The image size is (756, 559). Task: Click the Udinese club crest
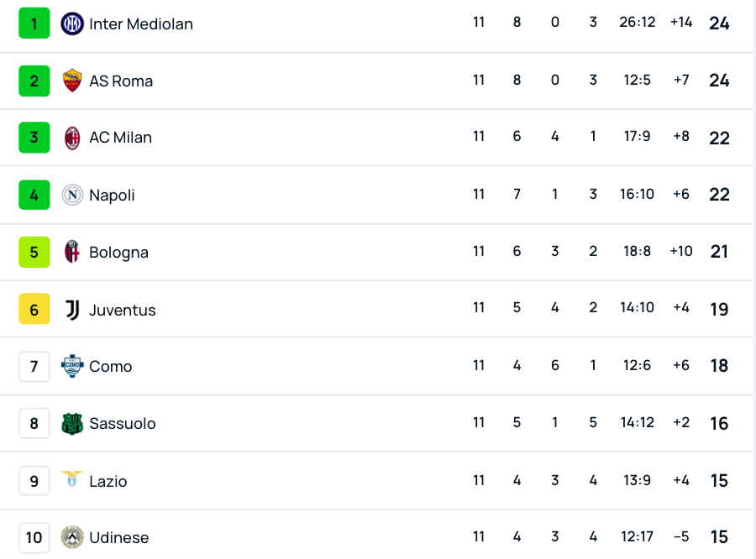tap(73, 537)
